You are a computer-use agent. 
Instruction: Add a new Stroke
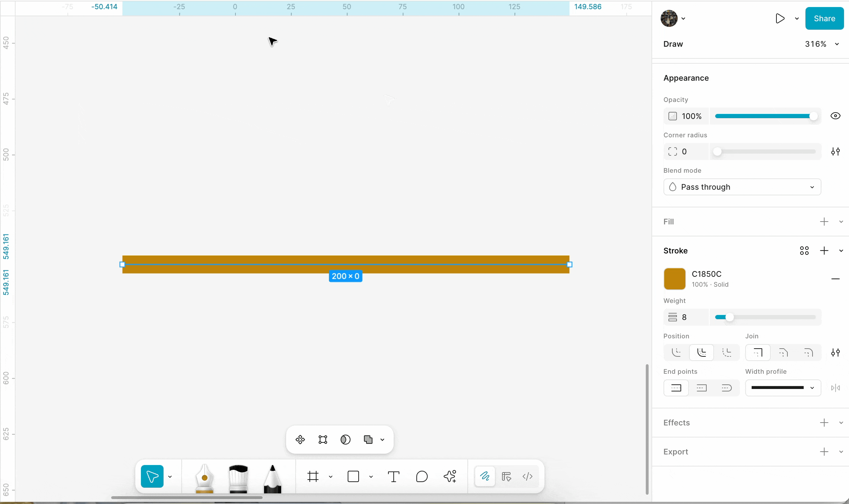(x=824, y=251)
